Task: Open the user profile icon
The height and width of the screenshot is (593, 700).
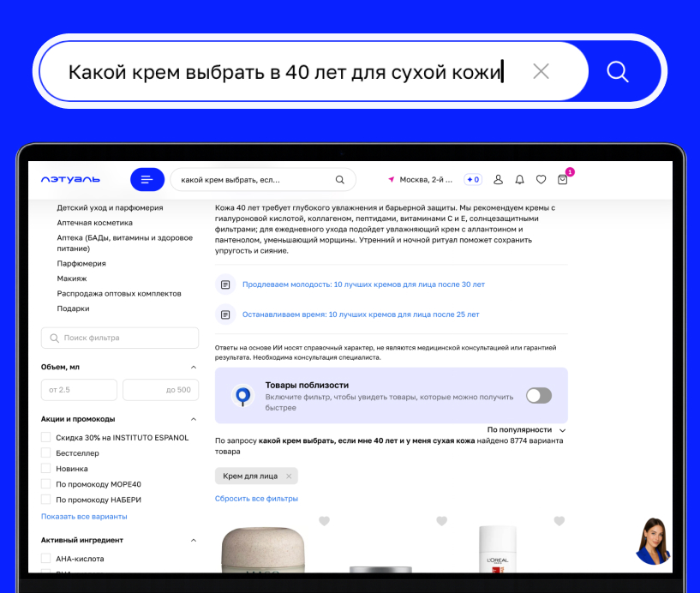Action: pyautogui.click(x=498, y=179)
